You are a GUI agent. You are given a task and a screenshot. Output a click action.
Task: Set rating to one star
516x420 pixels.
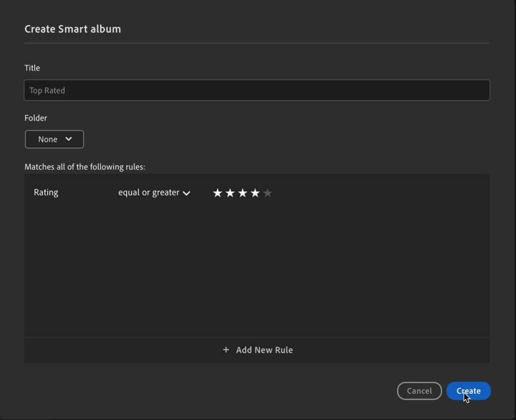pos(218,193)
